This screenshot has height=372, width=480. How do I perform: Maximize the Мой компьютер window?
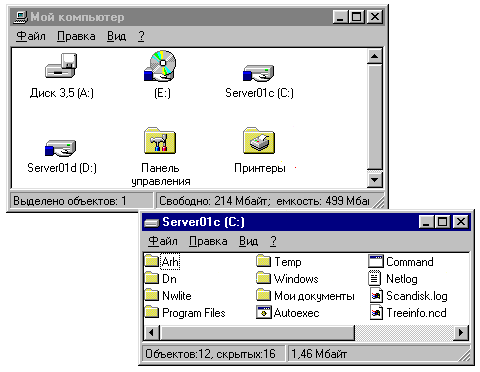tap(356, 16)
